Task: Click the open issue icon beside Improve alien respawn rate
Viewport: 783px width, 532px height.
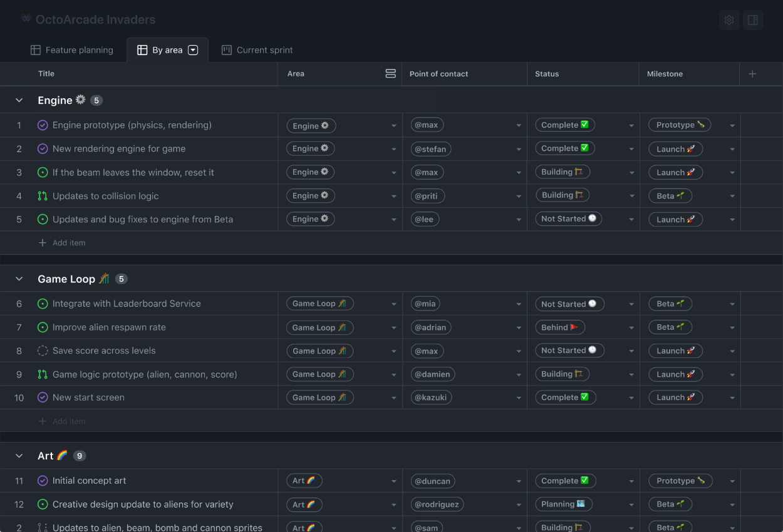Action: (x=43, y=327)
